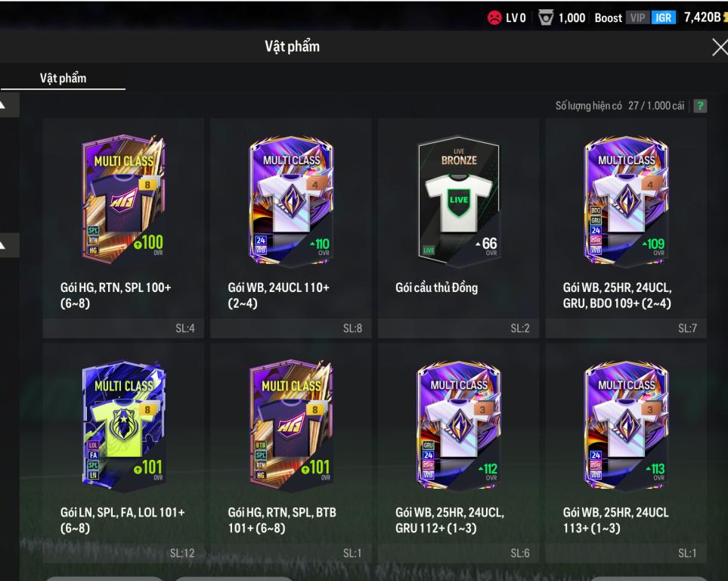Click the red sad face LV icon
The width and height of the screenshot is (728, 581).
494,17
